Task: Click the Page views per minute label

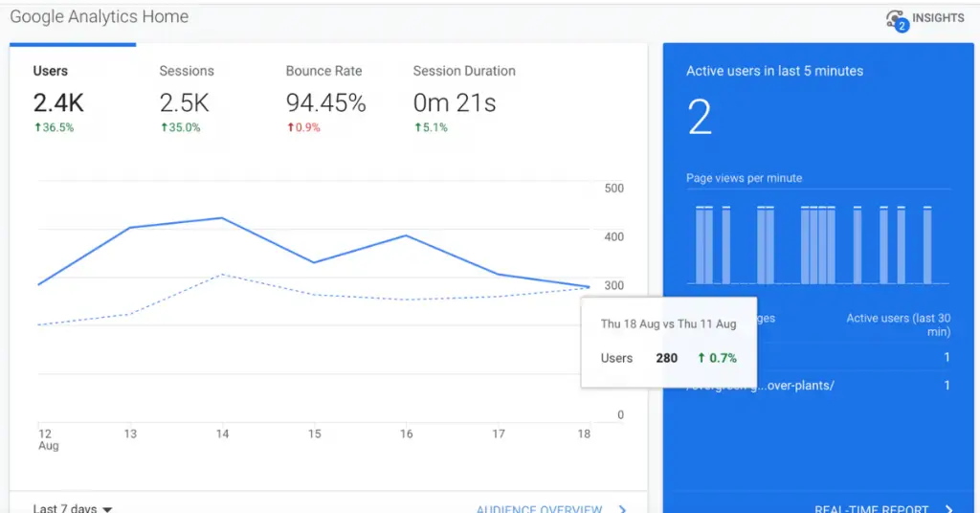Action: tap(744, 178)
